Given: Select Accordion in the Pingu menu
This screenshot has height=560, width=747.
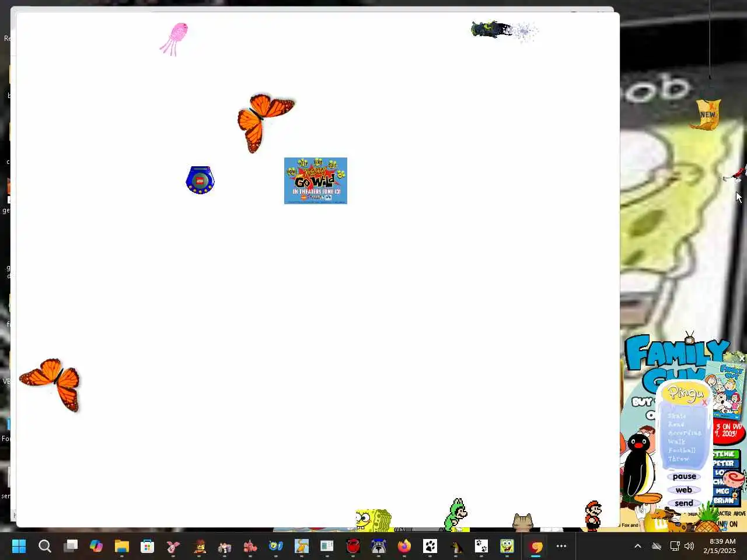Looking at the screenshot, I should (685, 433).
